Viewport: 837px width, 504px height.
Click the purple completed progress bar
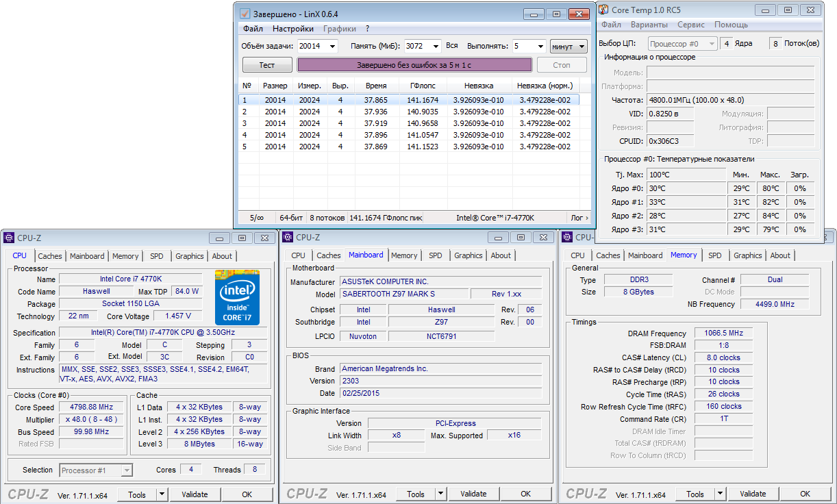coord(414,65)
